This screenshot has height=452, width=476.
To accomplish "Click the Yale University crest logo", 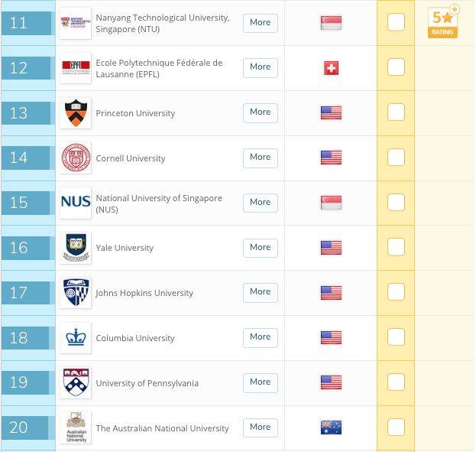I will 76,248.
